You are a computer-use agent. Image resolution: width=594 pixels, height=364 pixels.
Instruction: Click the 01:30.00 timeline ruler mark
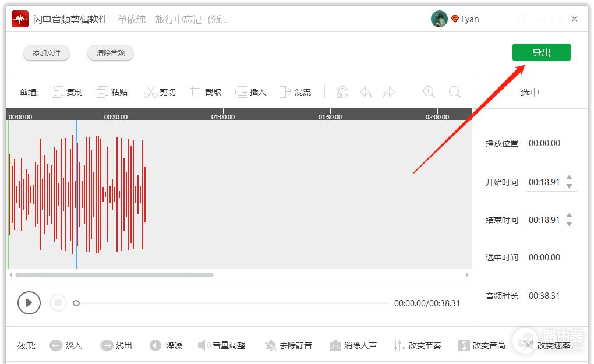pyautogui.click(x=330, y=117)
